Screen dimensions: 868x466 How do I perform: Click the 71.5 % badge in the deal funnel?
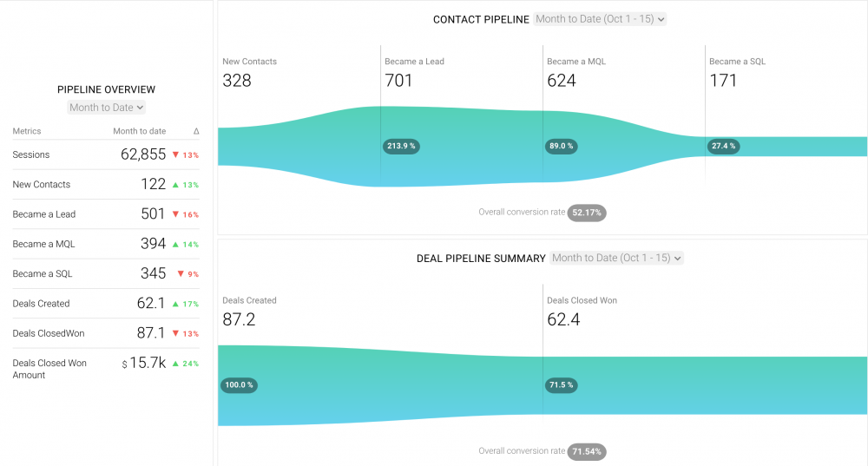point(561,384)
